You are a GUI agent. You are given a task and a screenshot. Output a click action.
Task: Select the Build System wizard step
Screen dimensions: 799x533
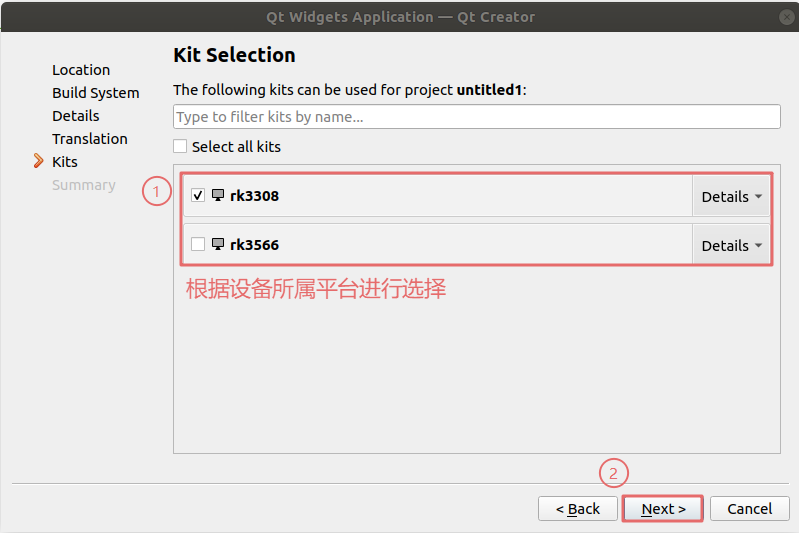pos(96,93)
